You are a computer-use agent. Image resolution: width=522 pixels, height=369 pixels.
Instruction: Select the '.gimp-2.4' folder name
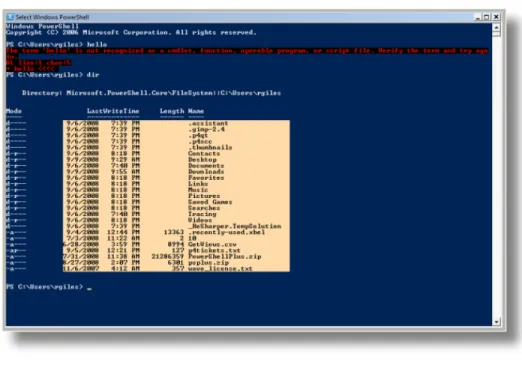[206, 129]
